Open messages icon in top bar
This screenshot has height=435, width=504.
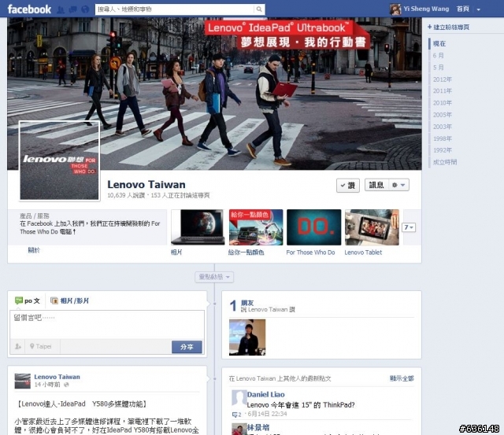coord(72,9)
